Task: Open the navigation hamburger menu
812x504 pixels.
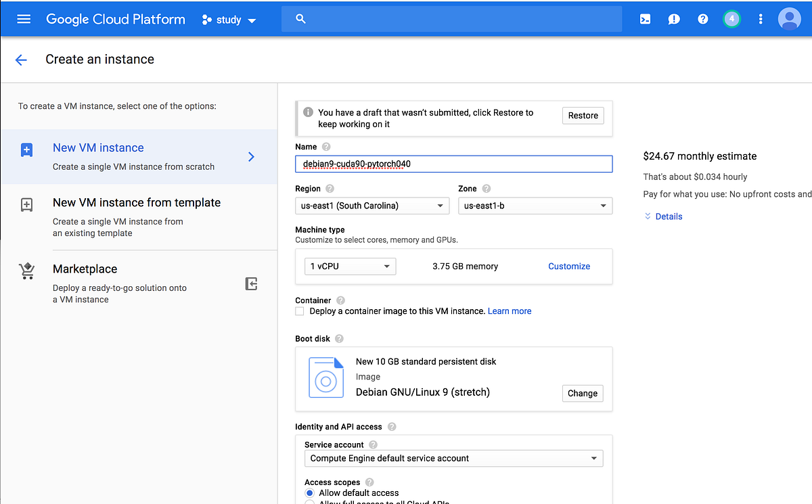Action: pyautogui.click(x=23, y=18)
